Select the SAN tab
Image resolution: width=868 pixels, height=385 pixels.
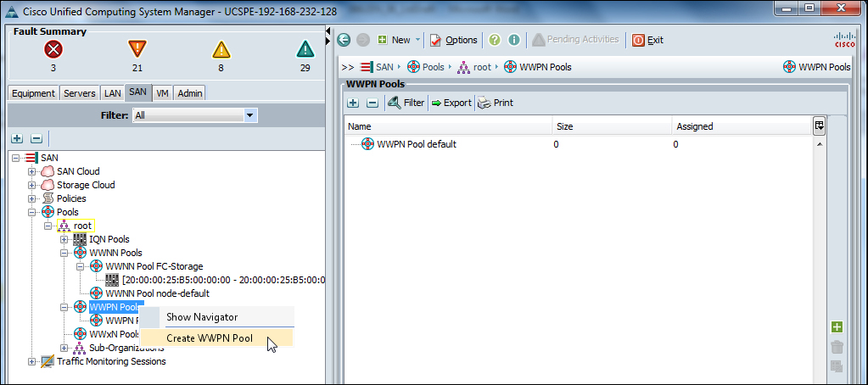pyautogui.click(x=137, y=92)
